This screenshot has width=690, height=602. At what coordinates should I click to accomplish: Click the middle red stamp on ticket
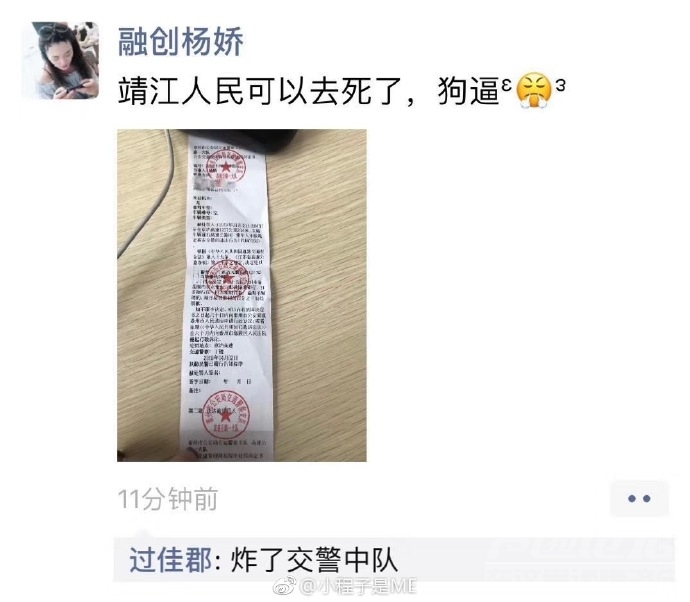point(227,279)
